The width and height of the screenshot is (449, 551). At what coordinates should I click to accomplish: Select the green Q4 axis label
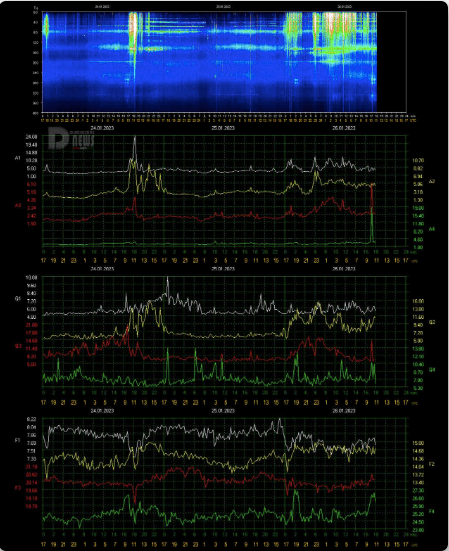pos(432,370)
